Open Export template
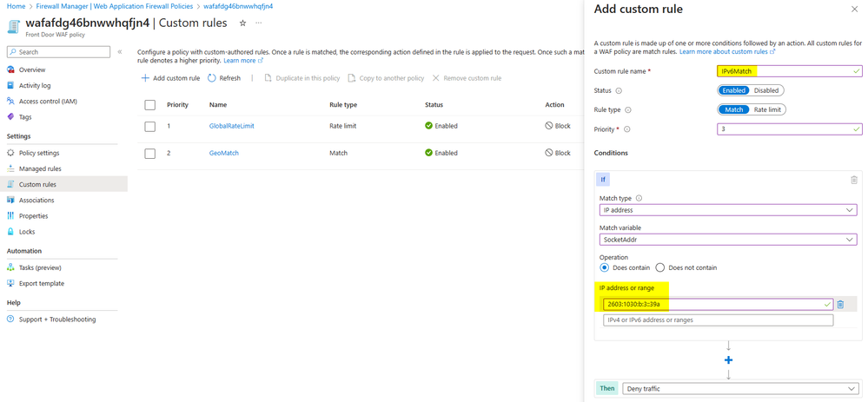This screenshot has height=402, width=868. [x=42, y=283]
